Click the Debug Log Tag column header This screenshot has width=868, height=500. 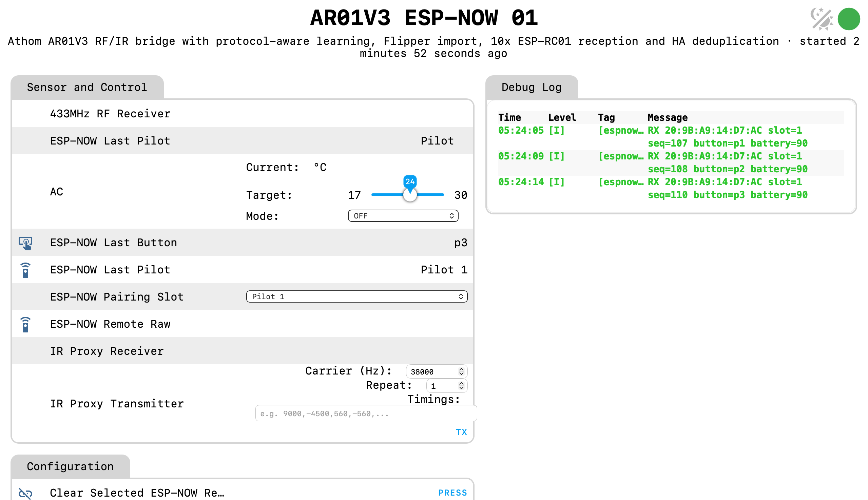pos(606,117)
